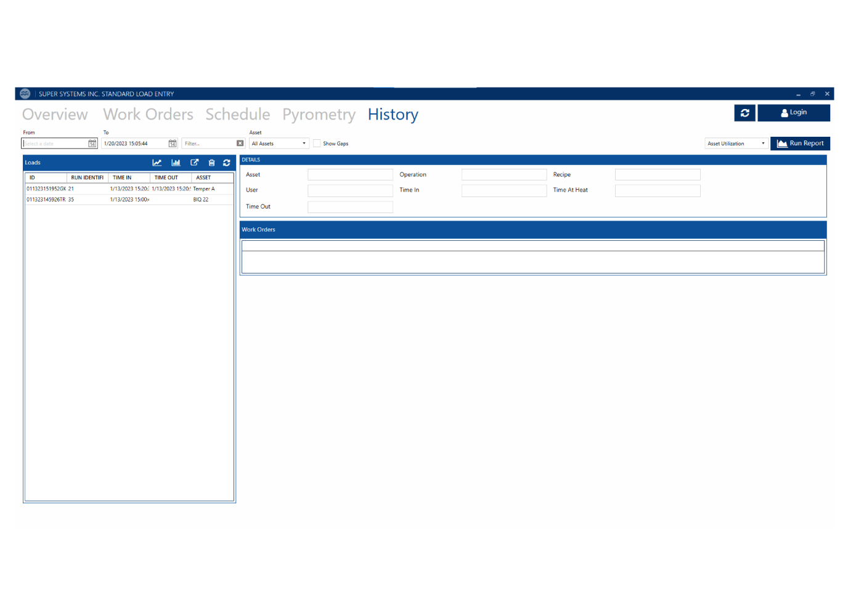Click inside the Recipe input field

pos(657,174)
